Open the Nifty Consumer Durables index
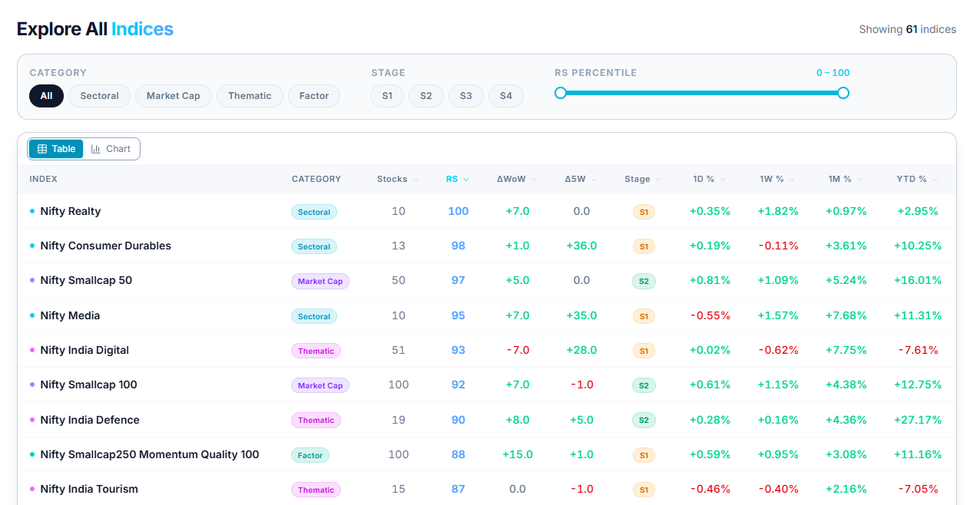The height and width of the screenshot is (505, 980). (106, 246)
